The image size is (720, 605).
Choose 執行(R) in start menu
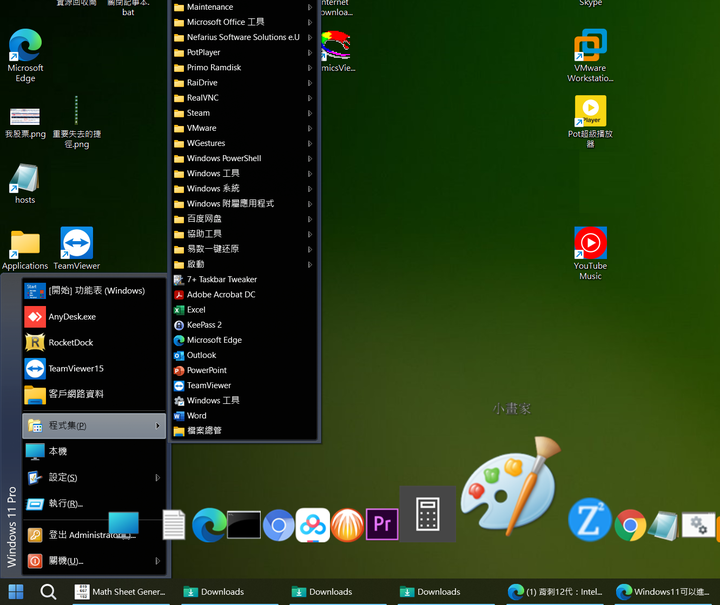click(94, 504)
